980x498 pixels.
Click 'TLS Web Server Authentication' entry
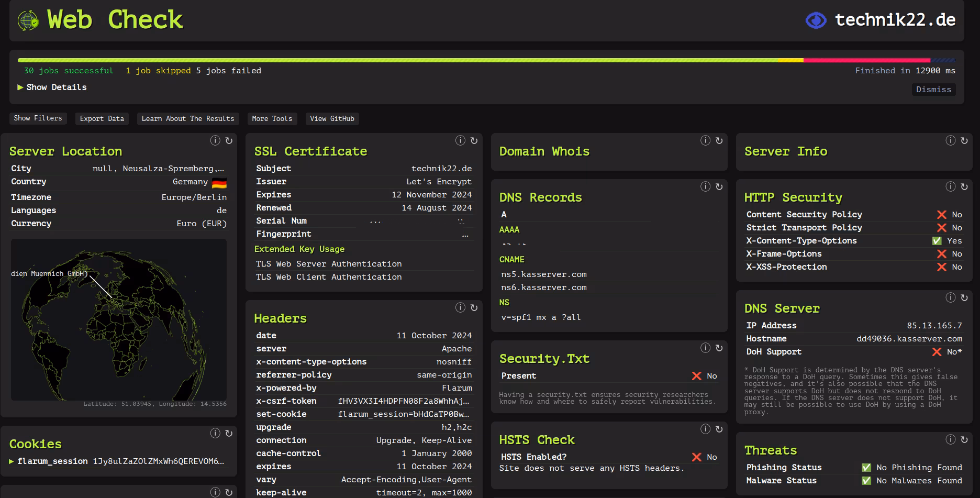click(329, 264)
